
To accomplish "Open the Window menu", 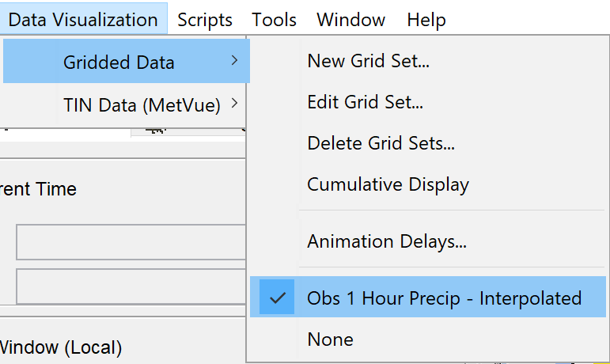I will click(350, 19).
